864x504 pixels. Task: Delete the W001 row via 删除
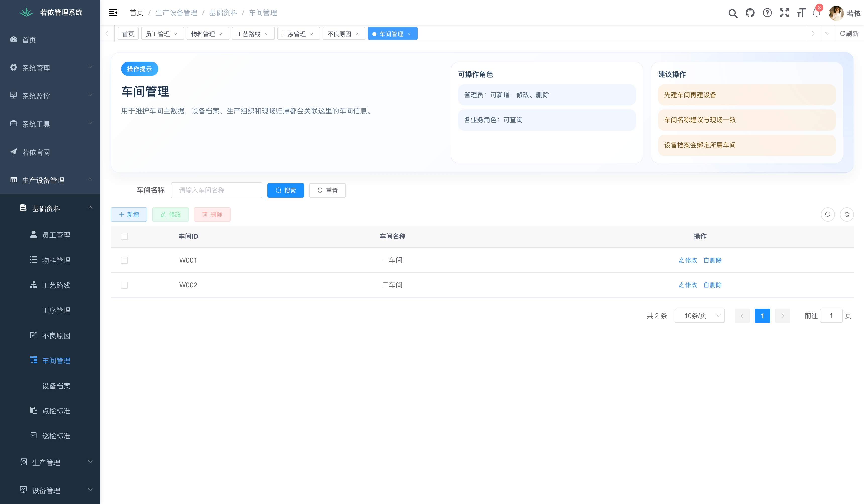713,260
